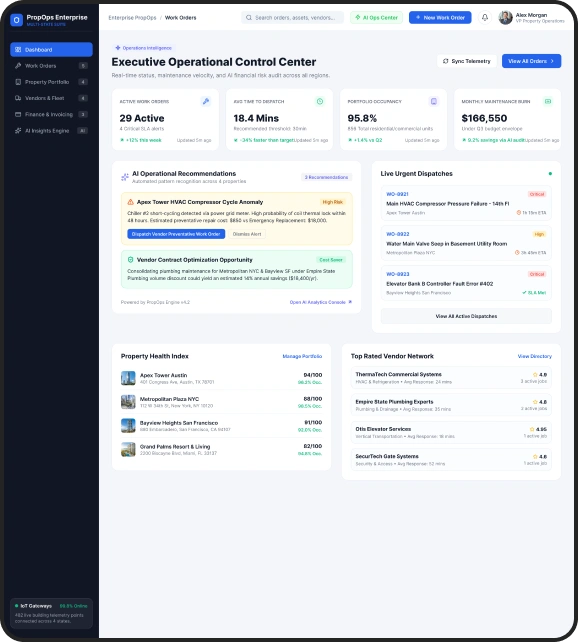Image resolution: width=578 pixels, height=642 pixels.
Task: Open Property Portfolio in sidebar
Action: pos(51,82)
